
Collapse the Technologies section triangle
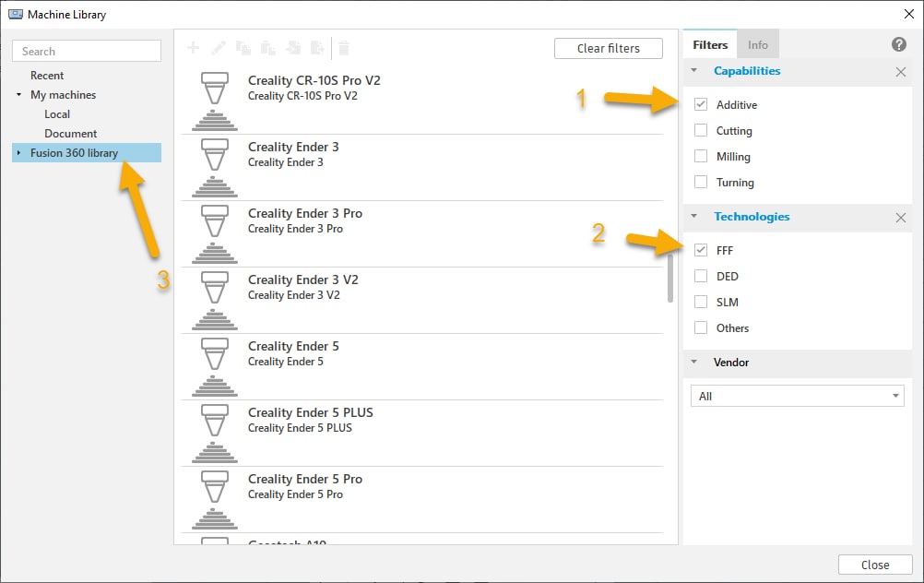coord(694,217)
